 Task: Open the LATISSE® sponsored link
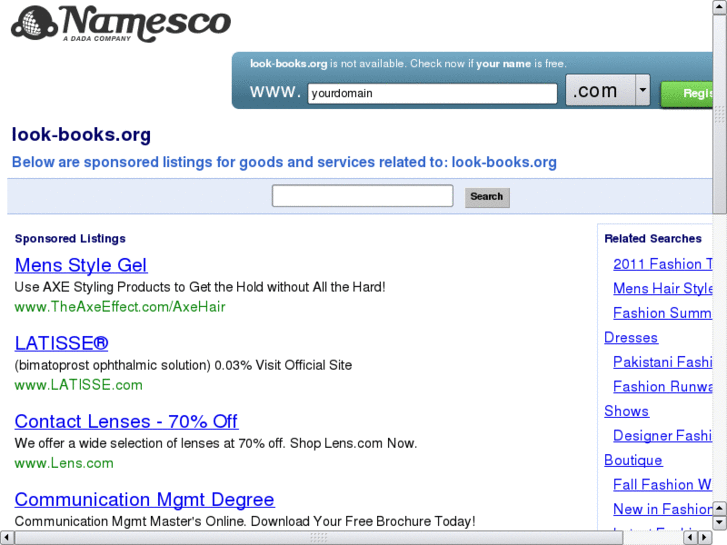(61, 343)
